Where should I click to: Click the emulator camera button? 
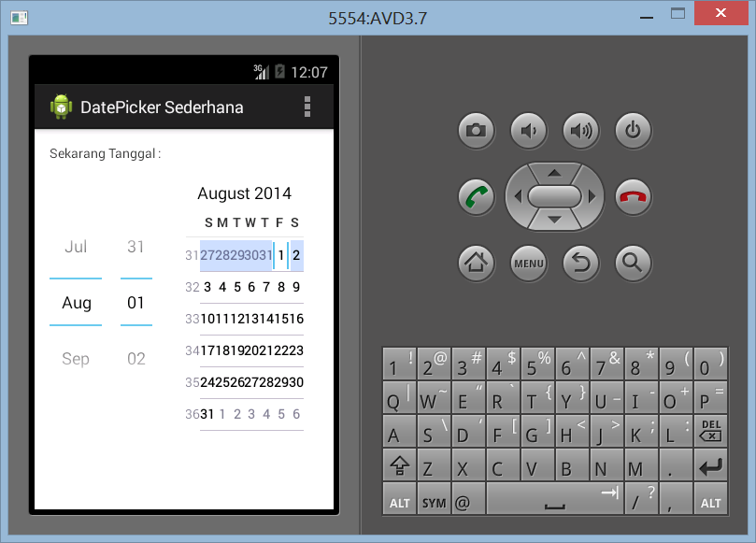(477, 131)
